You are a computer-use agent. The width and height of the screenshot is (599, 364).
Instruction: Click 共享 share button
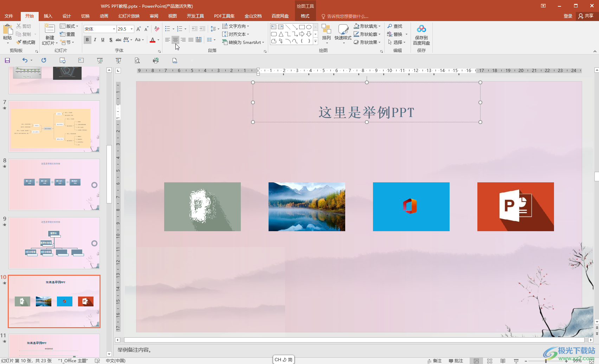pos(586,16)
